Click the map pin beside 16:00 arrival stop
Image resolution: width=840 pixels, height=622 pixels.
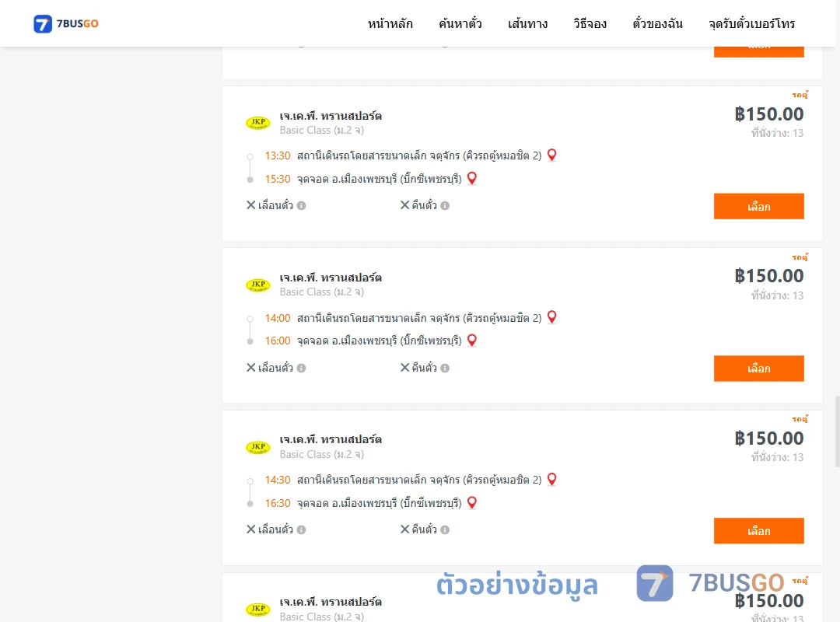(472, 341)
